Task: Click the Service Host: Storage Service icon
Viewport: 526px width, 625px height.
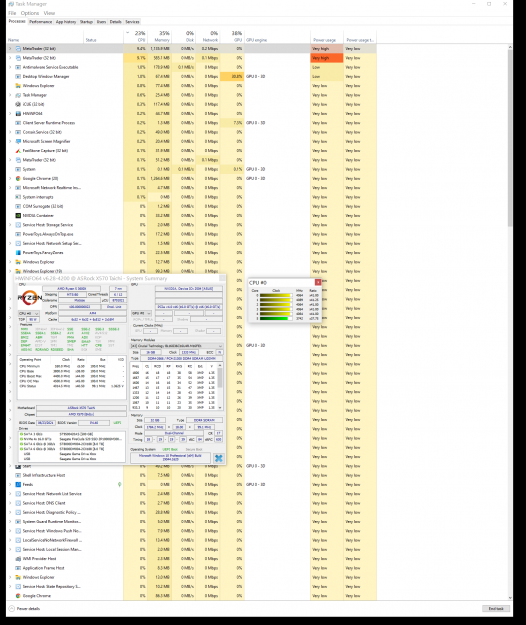Action: click(x=18, y=225)
